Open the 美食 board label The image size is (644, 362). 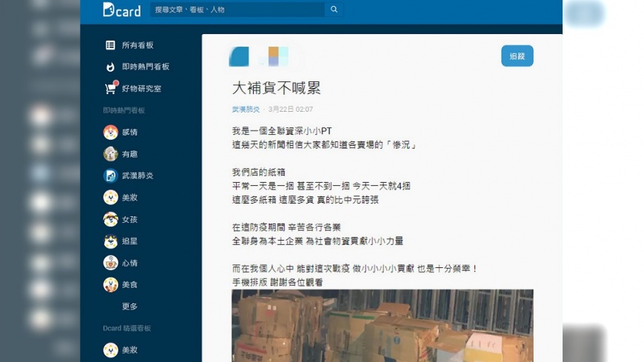130,285
